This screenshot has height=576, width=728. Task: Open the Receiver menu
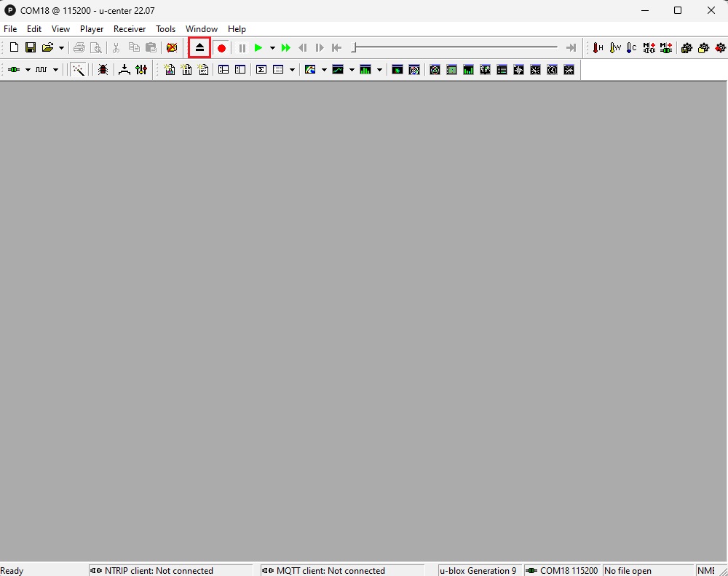click(130, 29)
